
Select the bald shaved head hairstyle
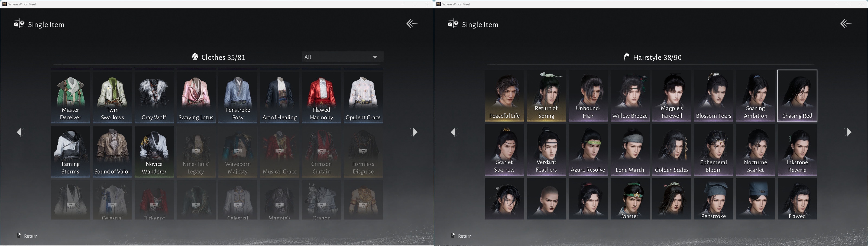tap(546, 199)
